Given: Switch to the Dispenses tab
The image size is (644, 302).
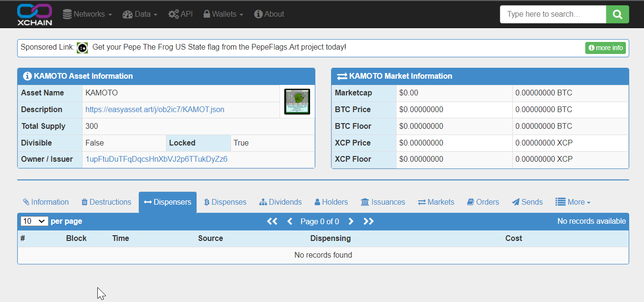Looking at the screenshot, I should pyautogui.click(x=225, y=202).
